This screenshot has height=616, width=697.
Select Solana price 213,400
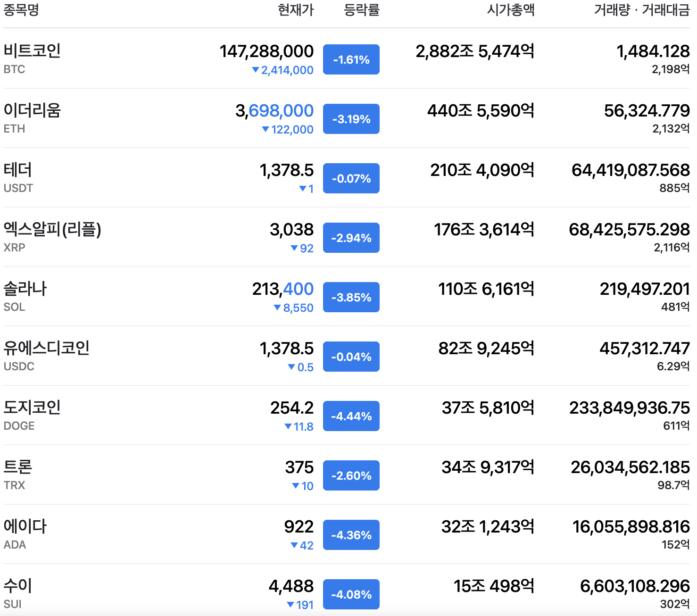coord(283,289)
